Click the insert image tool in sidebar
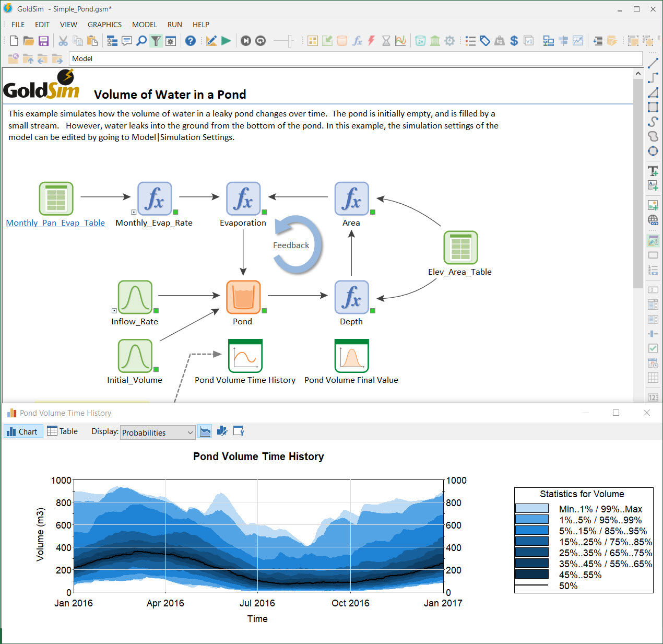This screenshot has height=644, width=663. (653, 205)
